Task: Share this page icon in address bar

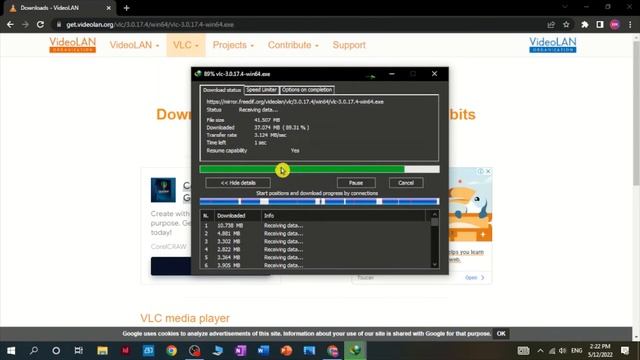Action: [x=551, y=24]
